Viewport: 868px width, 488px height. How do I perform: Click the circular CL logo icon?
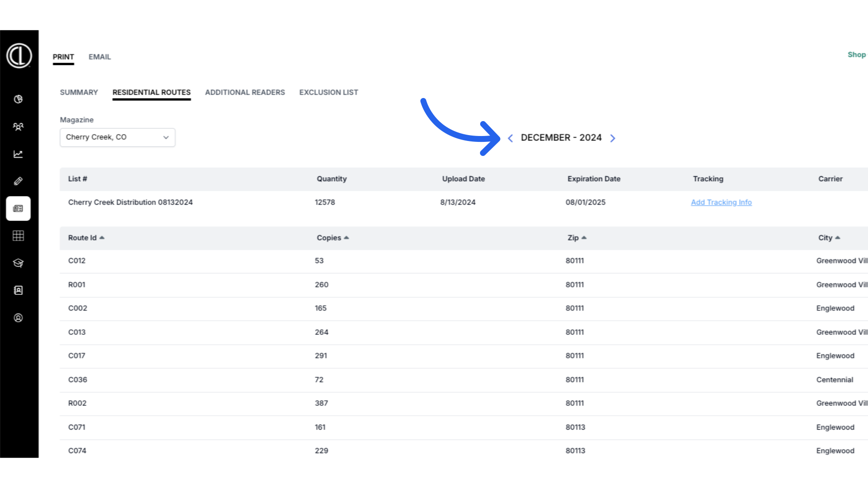[19, 56]
